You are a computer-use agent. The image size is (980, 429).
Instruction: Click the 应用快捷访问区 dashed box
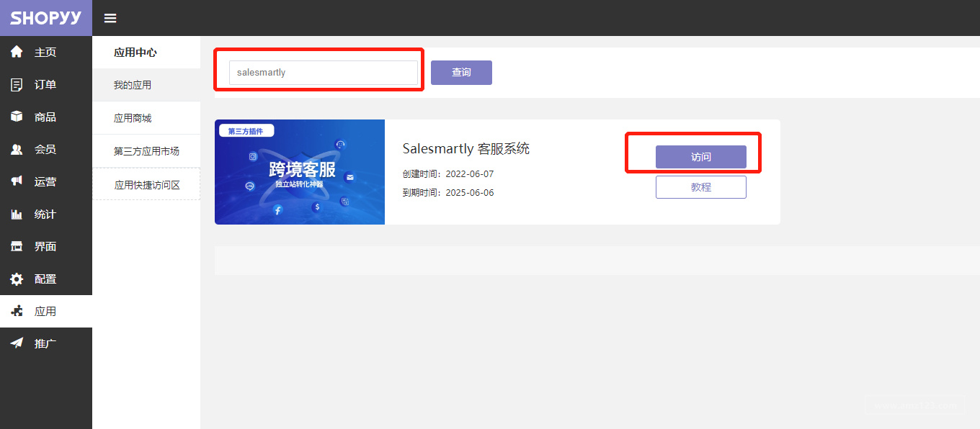click(x=146, y=184)
